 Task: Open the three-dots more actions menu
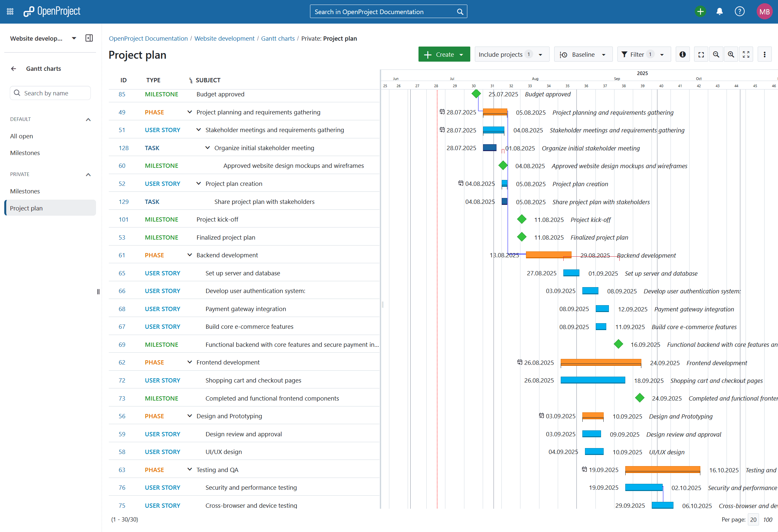point(764,54)
